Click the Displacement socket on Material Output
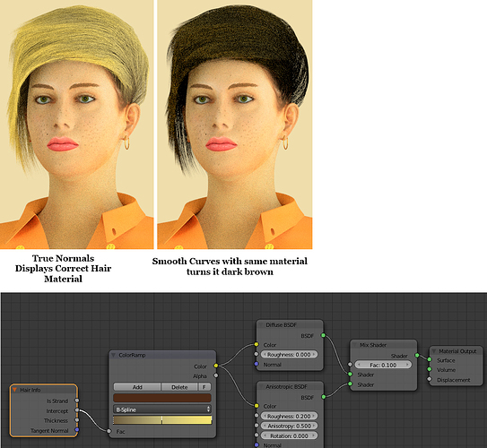 pyautogui.click(x=430, y=379)
